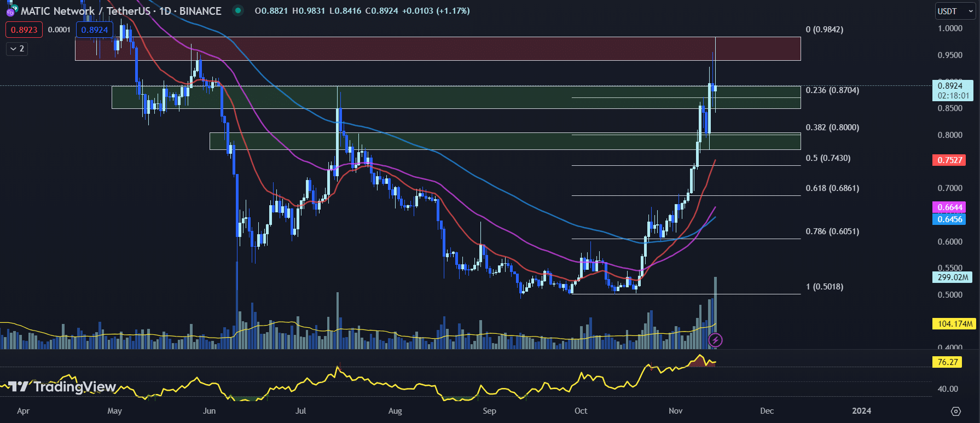
Task: Click the spread value 0.0001
Action: pyautogui.click(x=59, y=30)
